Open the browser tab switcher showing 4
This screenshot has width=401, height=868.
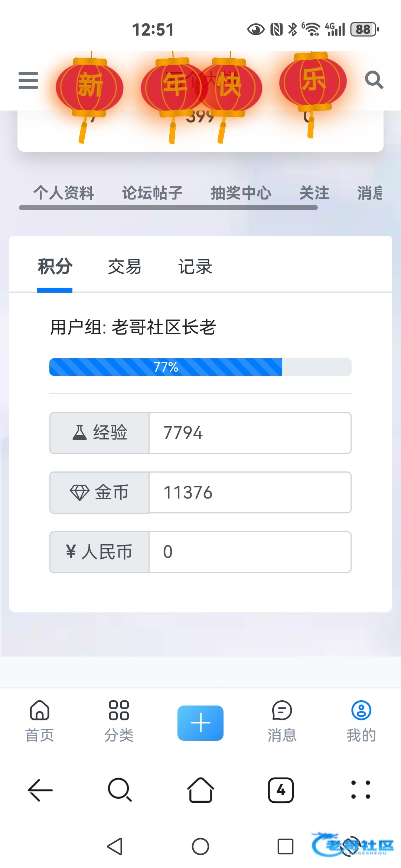(x=281, y=790)
